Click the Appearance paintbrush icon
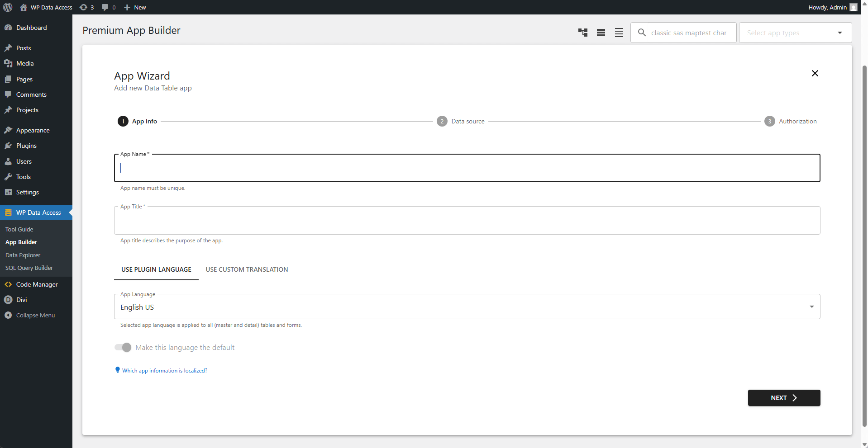Screen dimensions: 868x448 tap(8, 130)
